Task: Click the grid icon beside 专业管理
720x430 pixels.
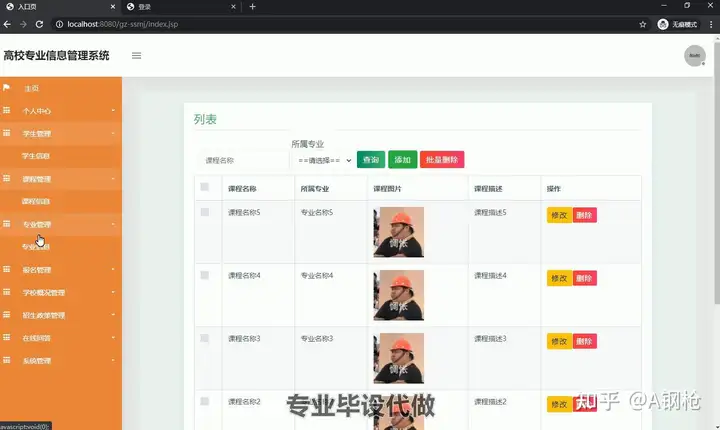Action: pyautogui.click(x=6, y=224)
